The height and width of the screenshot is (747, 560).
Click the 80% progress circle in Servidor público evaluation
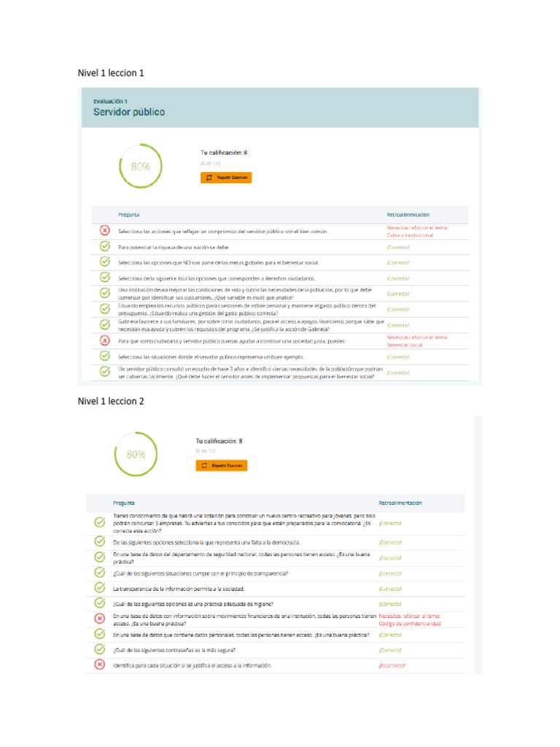pos(141,166)
